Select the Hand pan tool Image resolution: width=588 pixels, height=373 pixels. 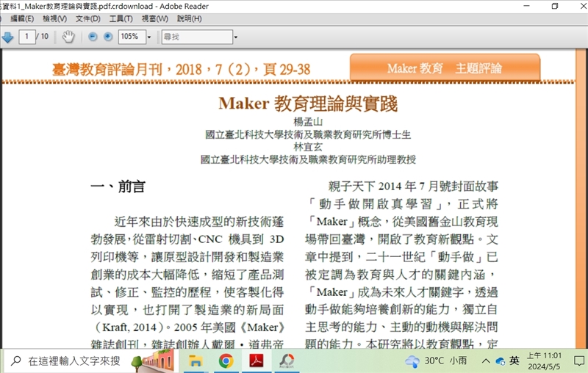click(68, 37)
